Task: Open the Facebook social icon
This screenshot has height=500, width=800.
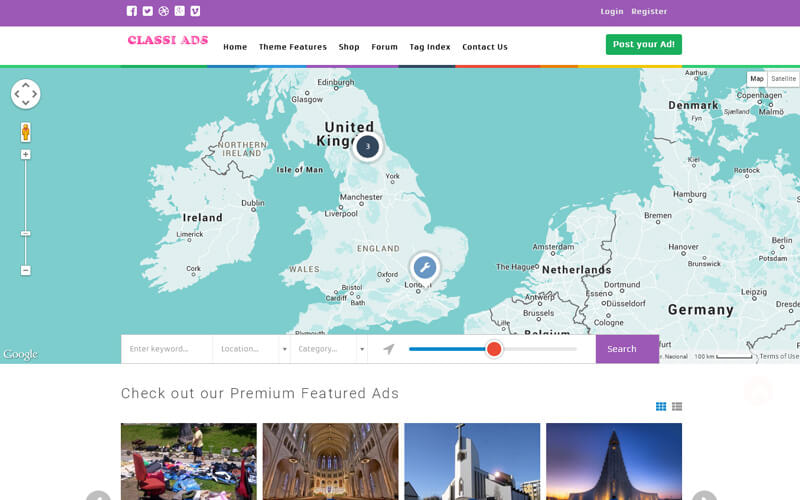Action: pyautogui.click(x=132, y=11)
